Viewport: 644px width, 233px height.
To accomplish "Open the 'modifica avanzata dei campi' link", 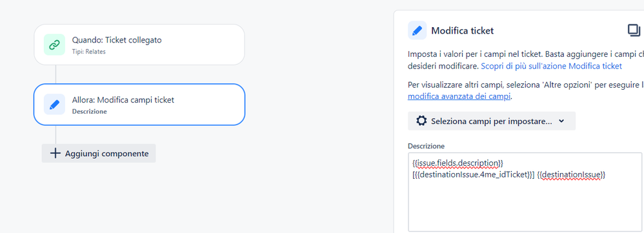I will tap(459, 97).
